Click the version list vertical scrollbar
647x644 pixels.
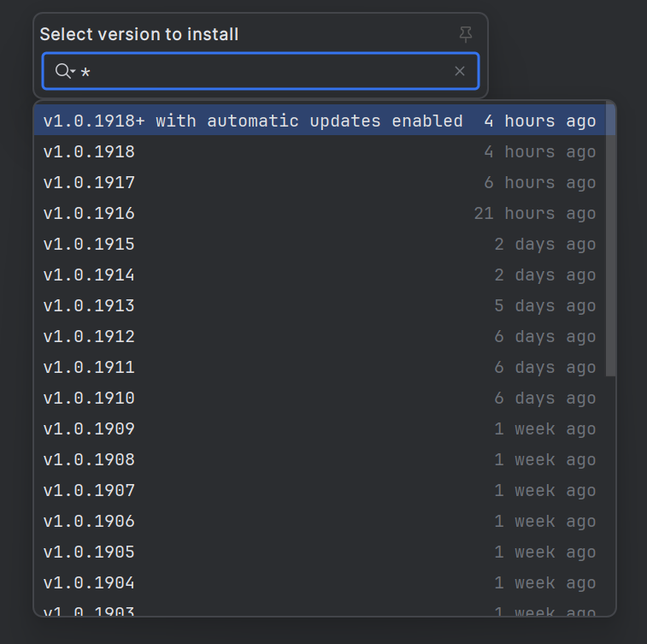[610, 239]
